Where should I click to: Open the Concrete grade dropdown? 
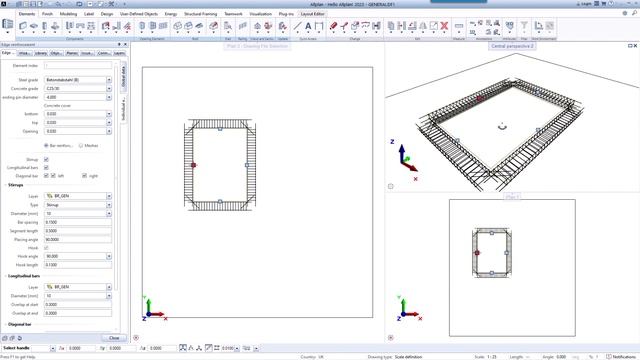(x=109, y=89)
